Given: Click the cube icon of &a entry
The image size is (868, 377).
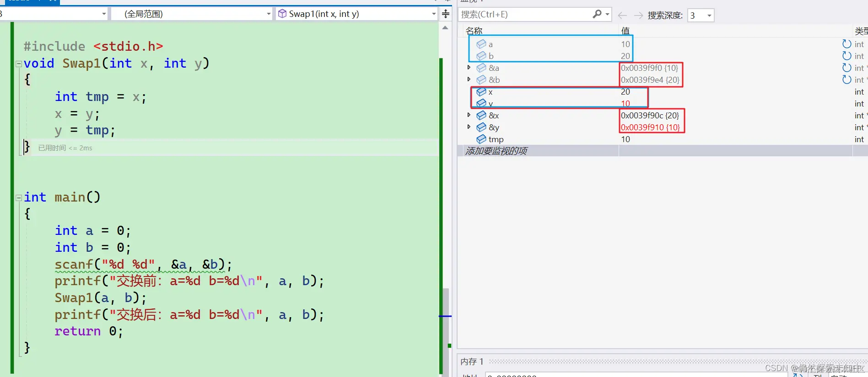Looking at the screenshot, I should coord(481,68).
